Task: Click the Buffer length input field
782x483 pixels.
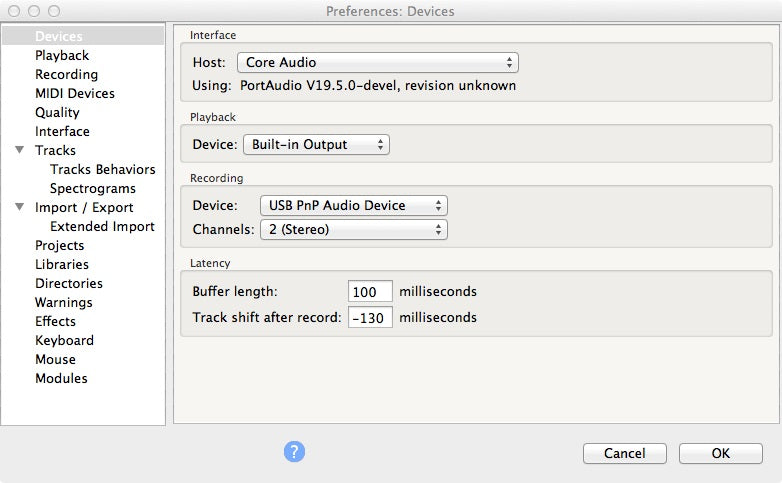Action: point(370,292)
